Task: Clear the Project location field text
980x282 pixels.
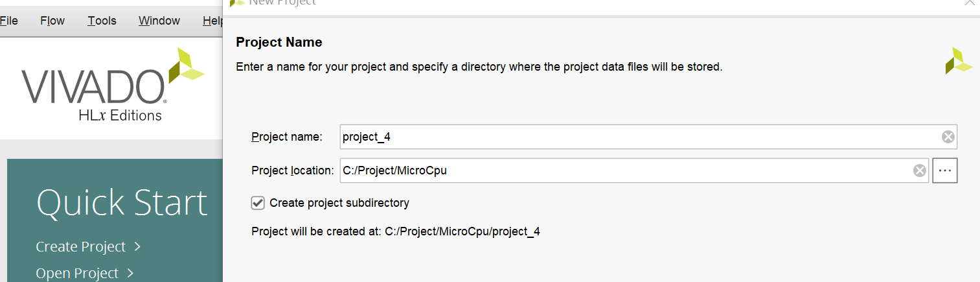Action: (x=919, y=170)
